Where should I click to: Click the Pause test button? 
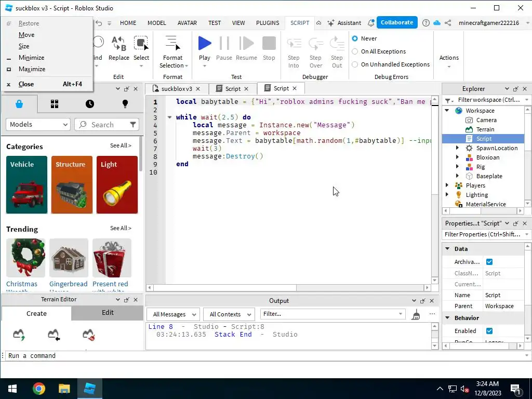click(224, 44)
